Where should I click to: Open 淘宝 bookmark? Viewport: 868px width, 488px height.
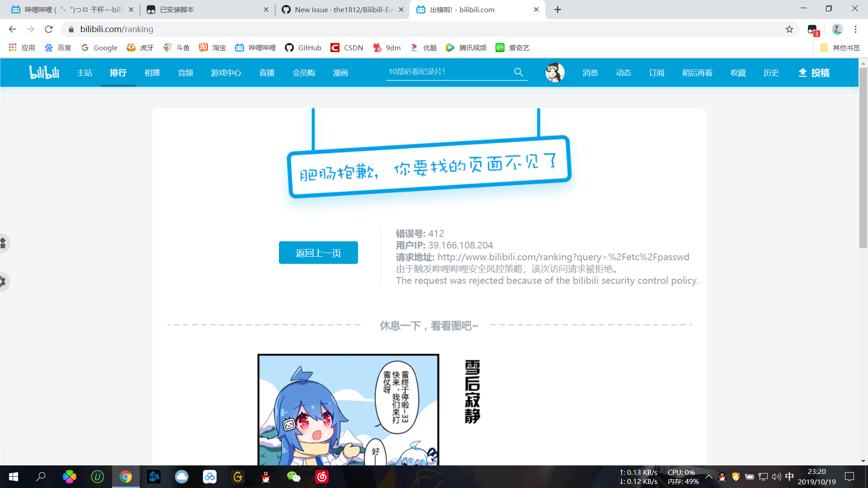coord(212,47)
